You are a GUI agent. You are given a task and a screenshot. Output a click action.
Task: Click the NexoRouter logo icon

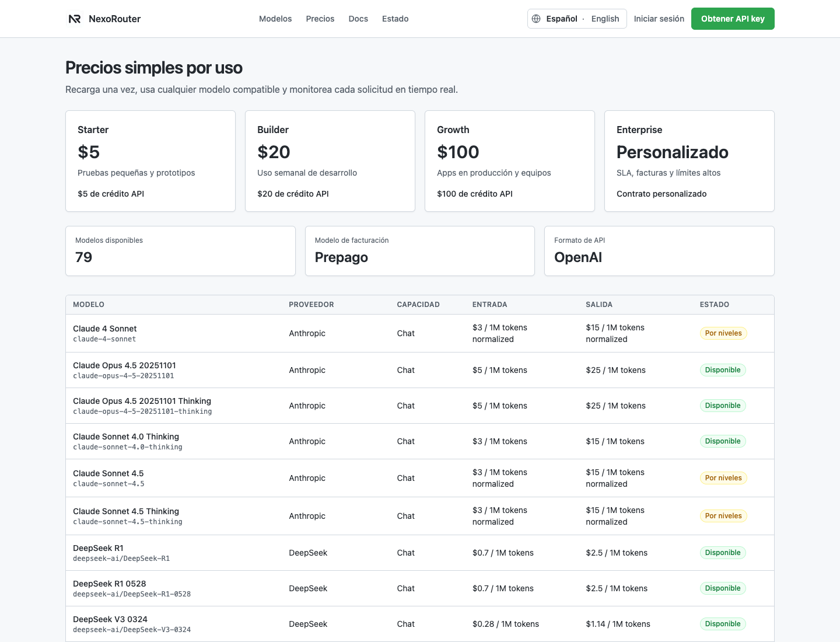tap(75, 19)
